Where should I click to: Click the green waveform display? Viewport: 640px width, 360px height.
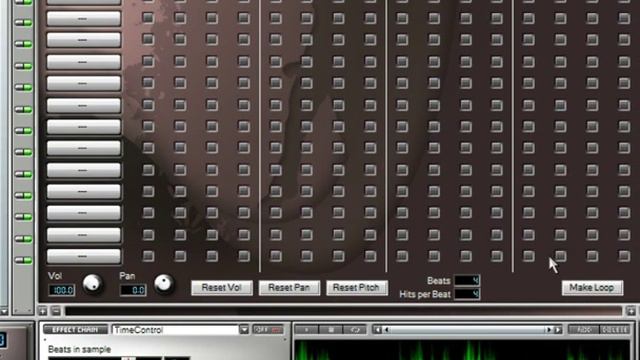(462, 350)
